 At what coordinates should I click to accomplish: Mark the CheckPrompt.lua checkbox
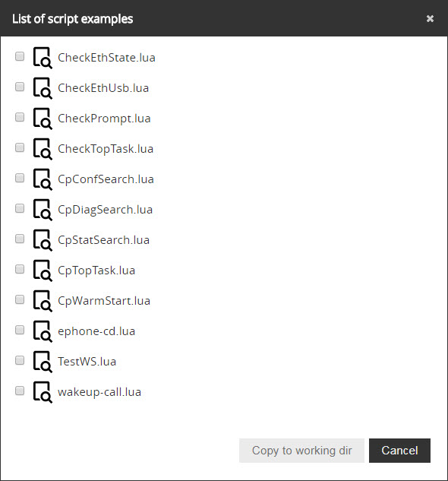[20, 117]
